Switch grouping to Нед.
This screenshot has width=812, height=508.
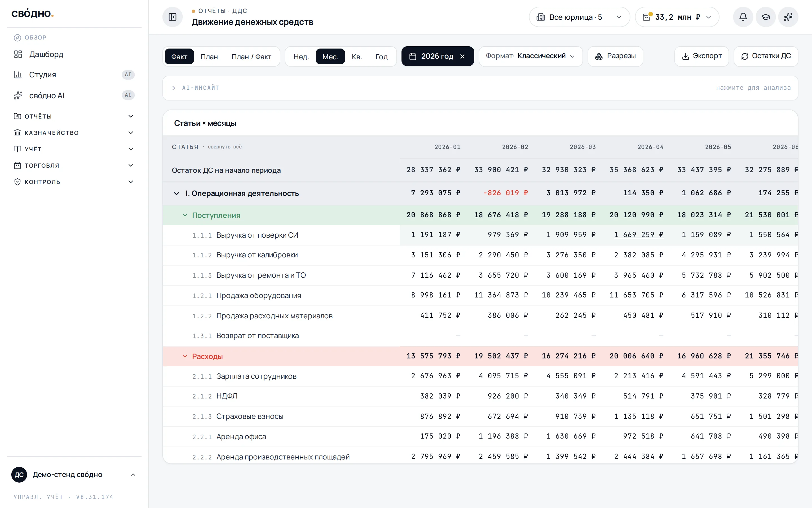[301, 56]
